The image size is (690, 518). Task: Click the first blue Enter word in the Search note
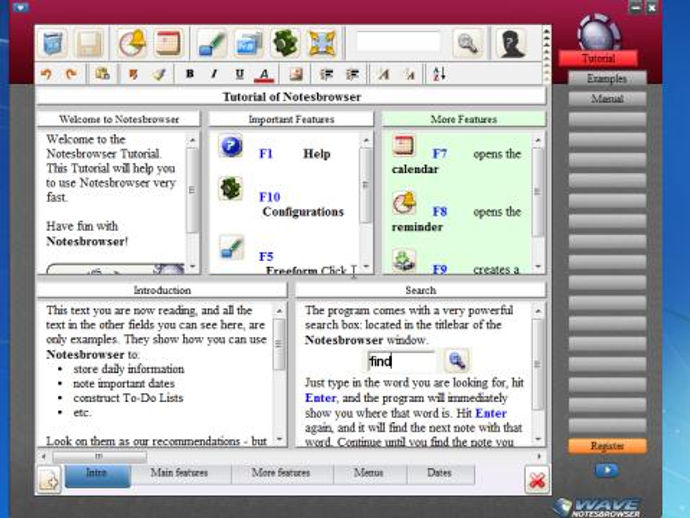point(320,398)
